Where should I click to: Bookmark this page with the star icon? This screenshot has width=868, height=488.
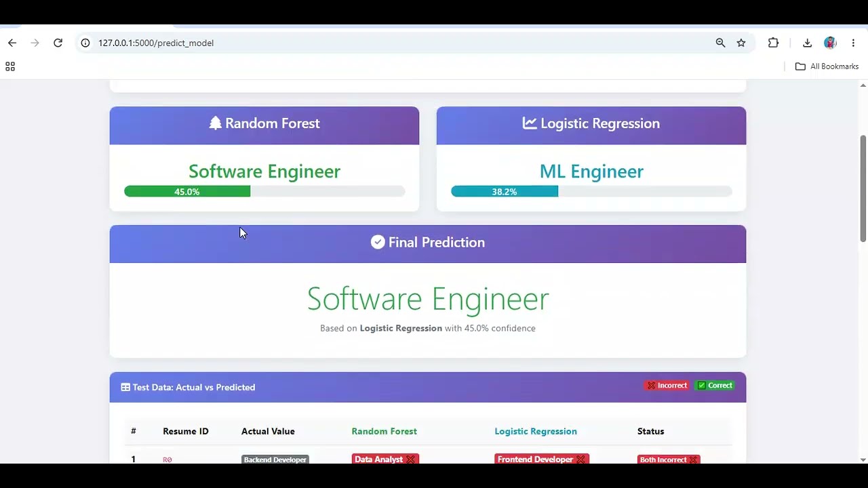pos(741,43)
